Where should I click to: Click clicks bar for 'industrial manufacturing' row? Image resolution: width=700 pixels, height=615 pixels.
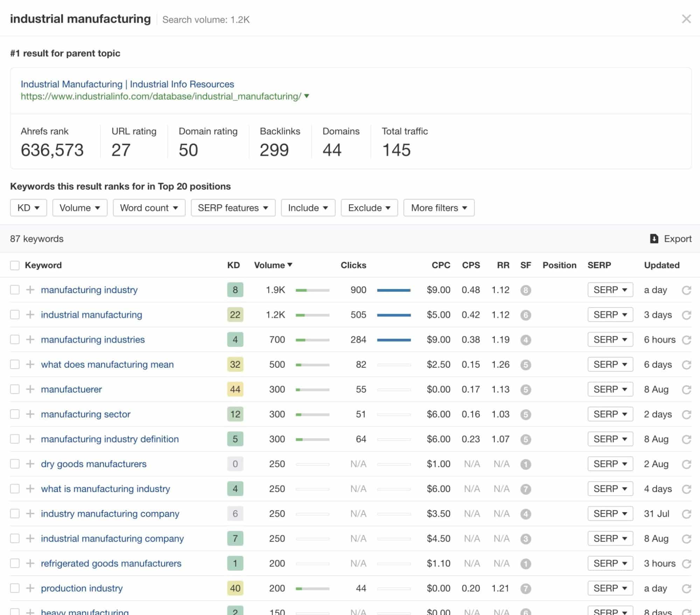pos(394,315)
